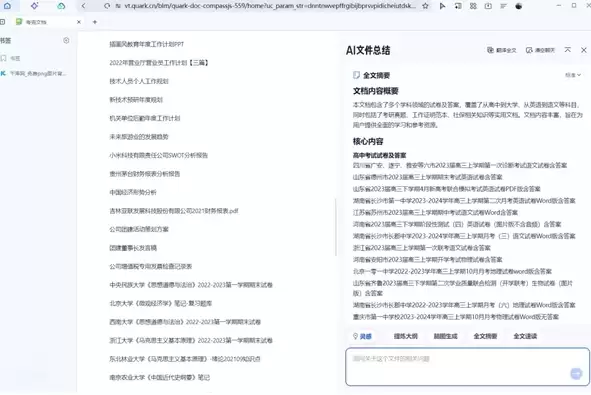This screenshot has width=591, height=395.
Task: Open a new tab with the plus button
Action: coord(95,22)
